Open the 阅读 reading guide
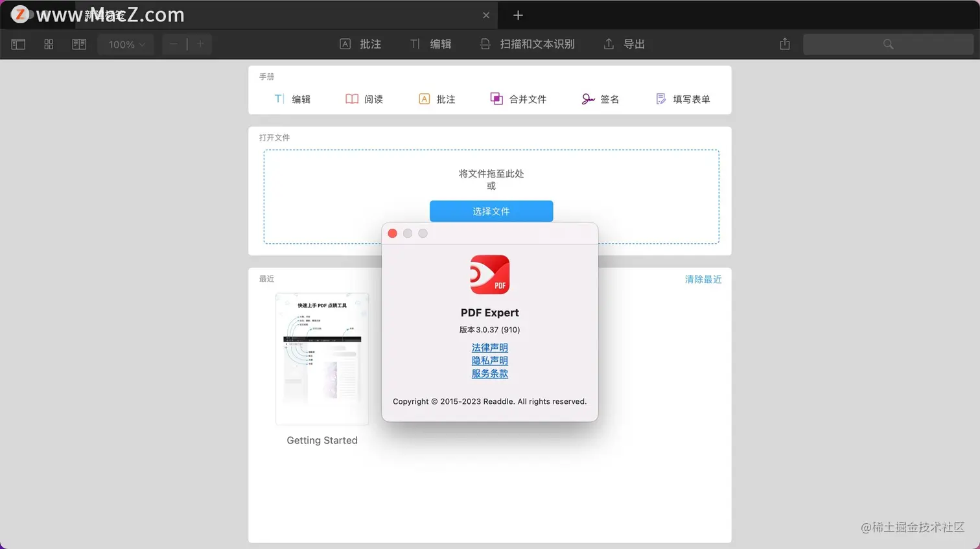Image resolution: width=980 pixels, height=549 pixels. point(364,99)
